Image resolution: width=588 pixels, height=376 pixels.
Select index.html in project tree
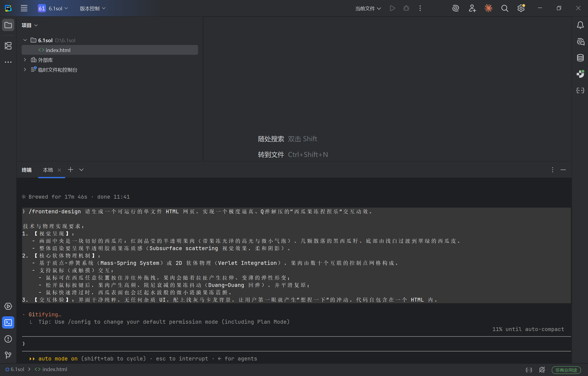(110, 50)
